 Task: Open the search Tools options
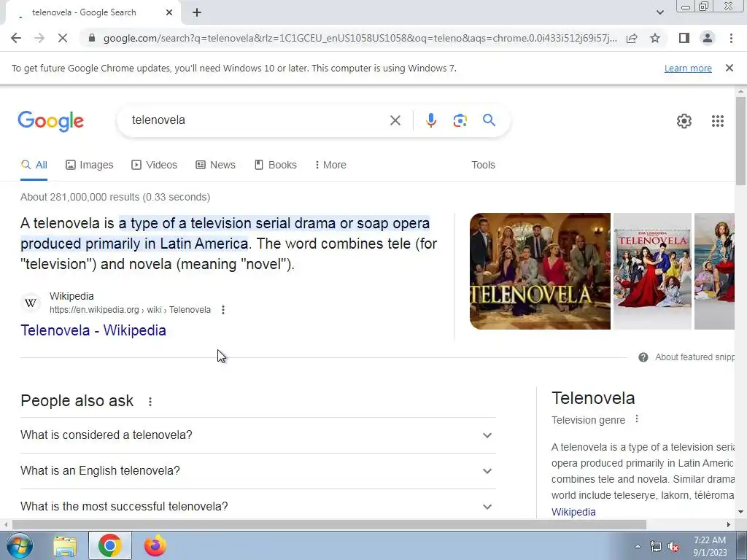tap(483, 165)
